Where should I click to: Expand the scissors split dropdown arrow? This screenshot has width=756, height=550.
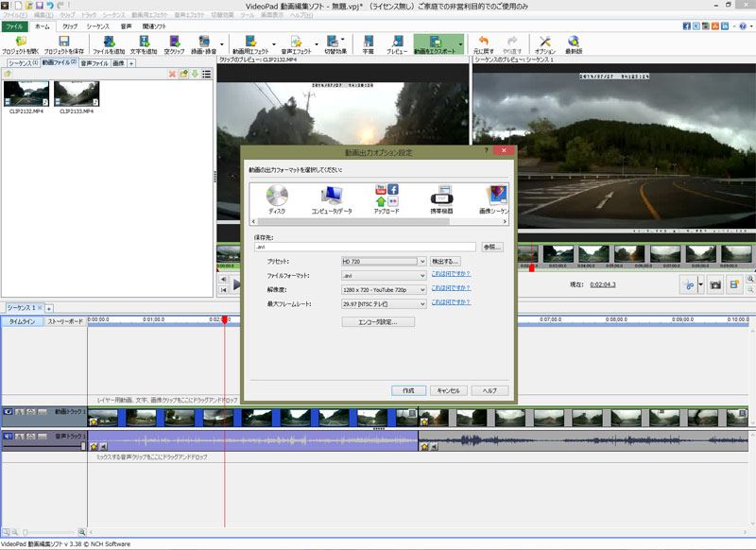point(700,284)
